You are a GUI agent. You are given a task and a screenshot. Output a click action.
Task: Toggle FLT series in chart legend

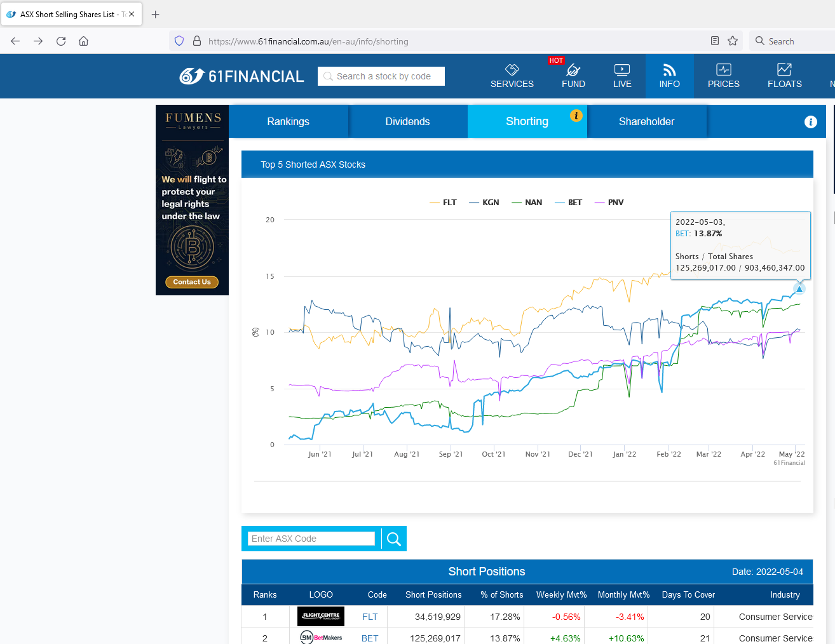click(443, 203)
